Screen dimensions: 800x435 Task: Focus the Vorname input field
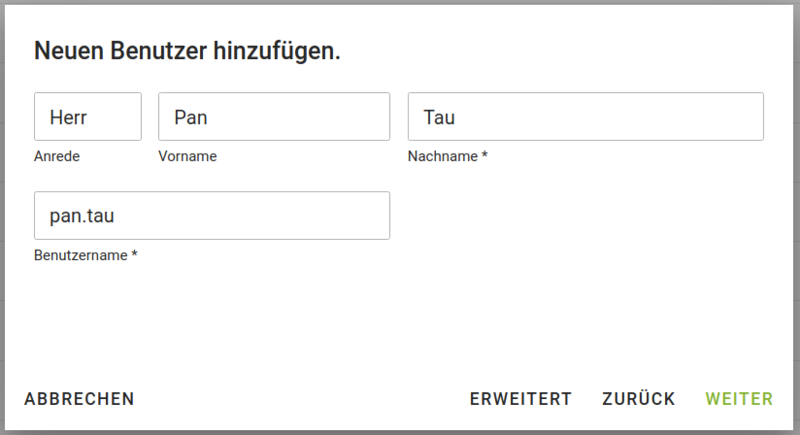273,117
